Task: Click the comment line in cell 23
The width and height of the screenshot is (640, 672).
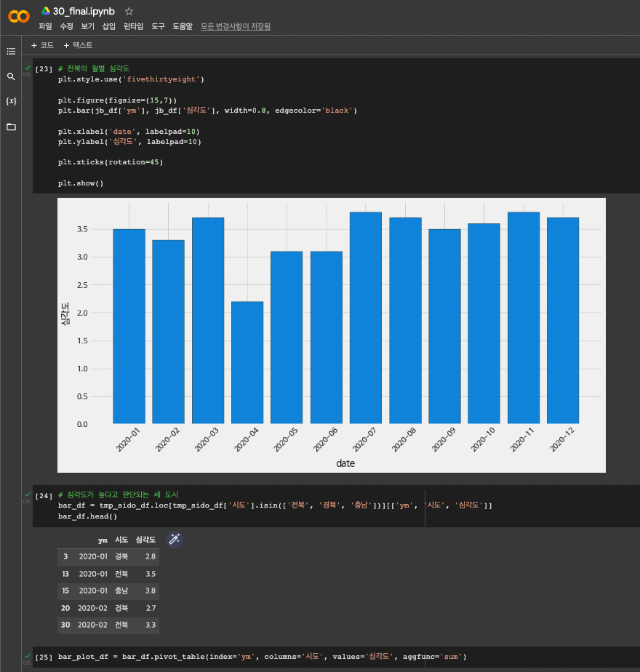Action: 93,68
